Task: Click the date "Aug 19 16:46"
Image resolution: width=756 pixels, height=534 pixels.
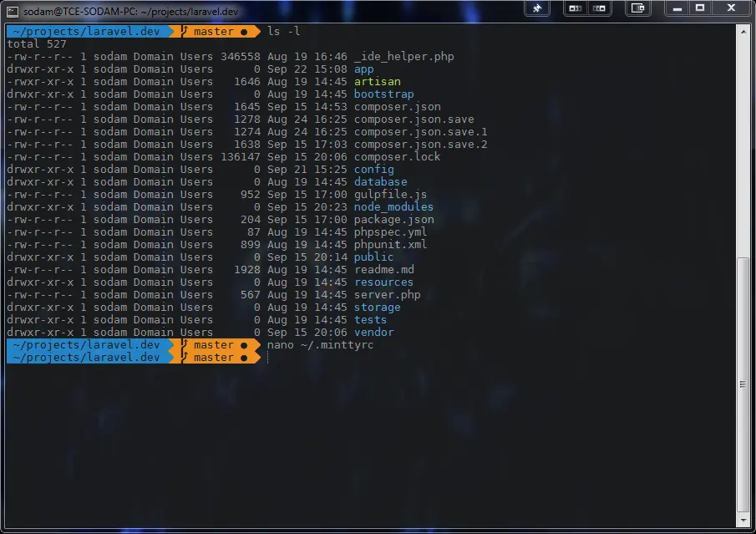Action: [x=307, y=57]
